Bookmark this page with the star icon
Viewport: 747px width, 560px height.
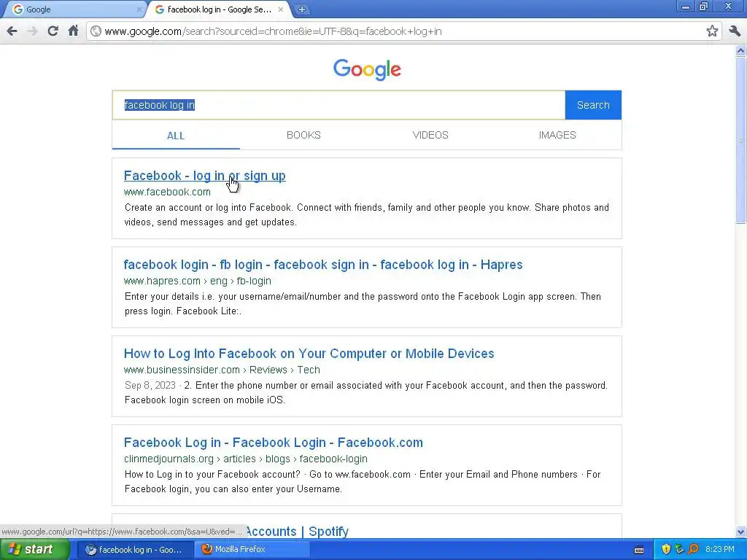(x=712, y=31)
